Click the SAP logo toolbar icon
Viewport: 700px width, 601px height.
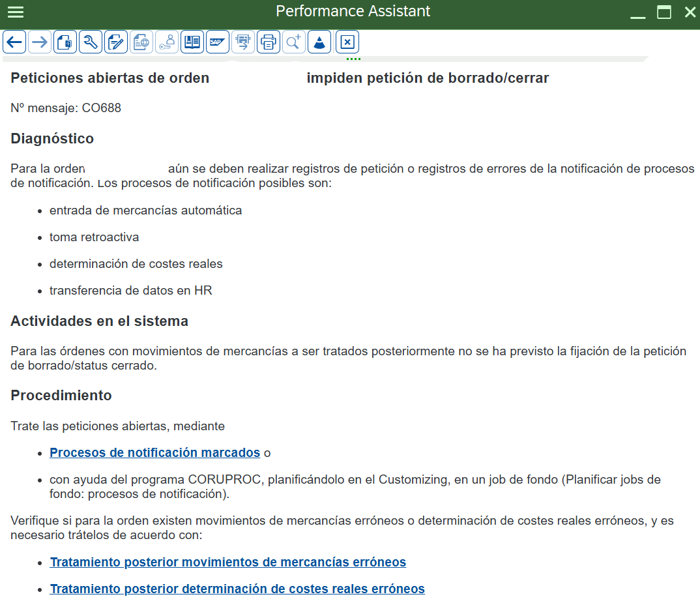(218, 42)
